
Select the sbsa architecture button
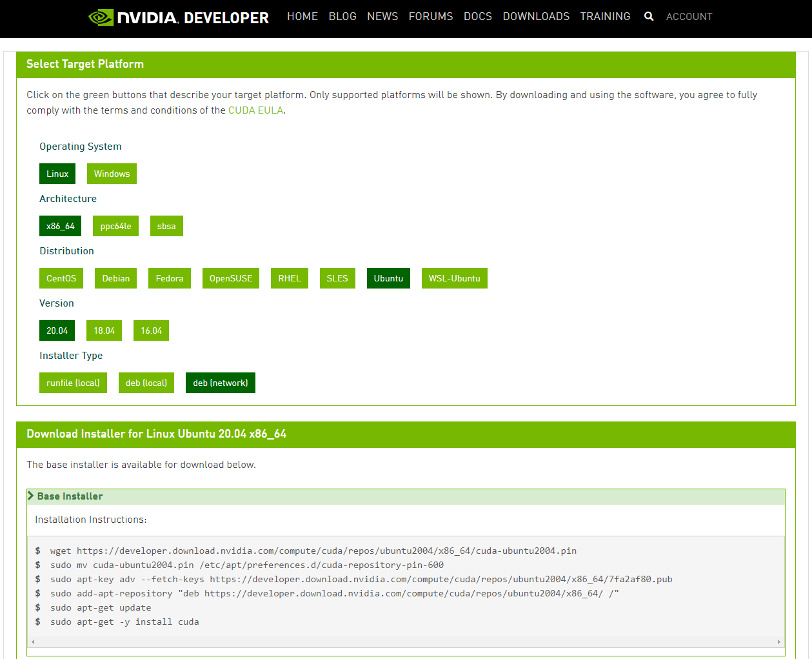166,226
